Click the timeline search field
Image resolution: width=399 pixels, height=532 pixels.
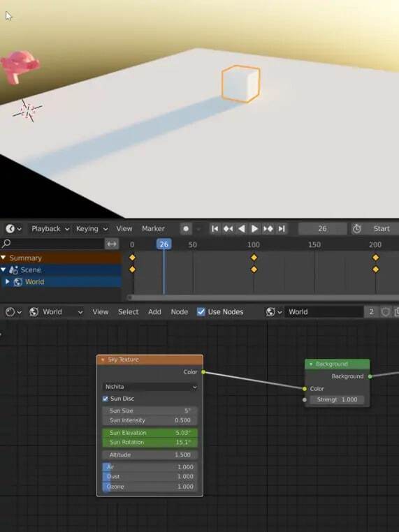(52, 244)
